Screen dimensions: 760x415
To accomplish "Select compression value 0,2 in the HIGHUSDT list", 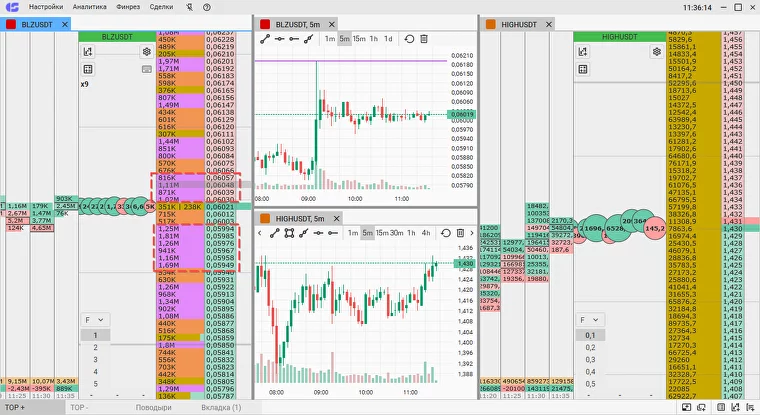I will point(590,348).
